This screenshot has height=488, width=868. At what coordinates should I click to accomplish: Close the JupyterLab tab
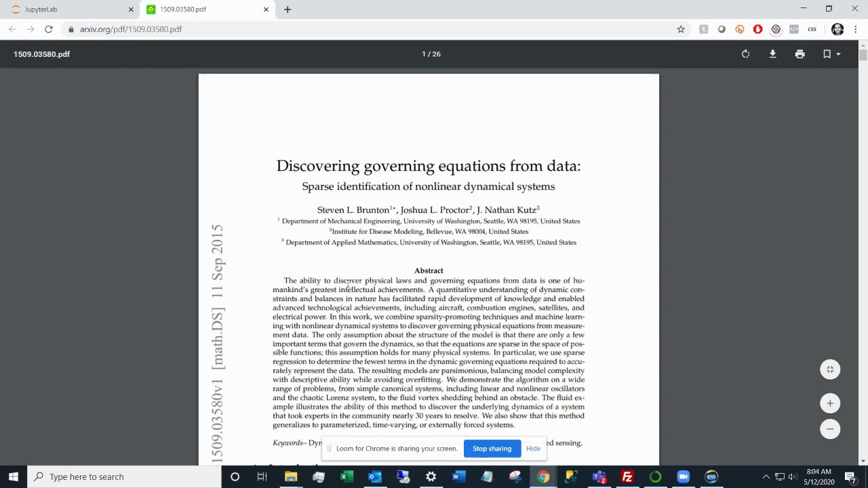[x=131, y=9]
